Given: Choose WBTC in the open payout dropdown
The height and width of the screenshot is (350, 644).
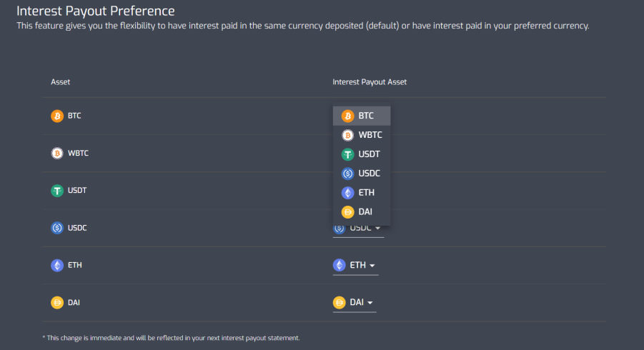Looking at the screenshot, I should coord(362,135).
